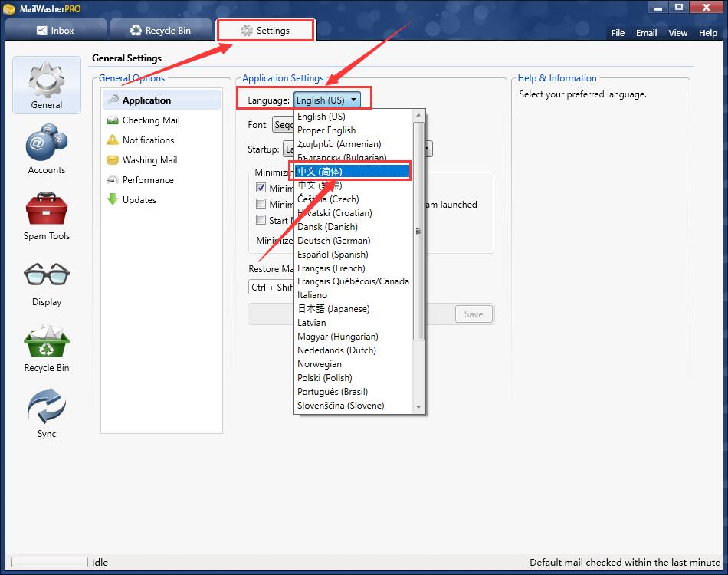Choose Latvian language option
This screenshot has height=575, width=728.
pyautogui.click(x=353, y=322)
